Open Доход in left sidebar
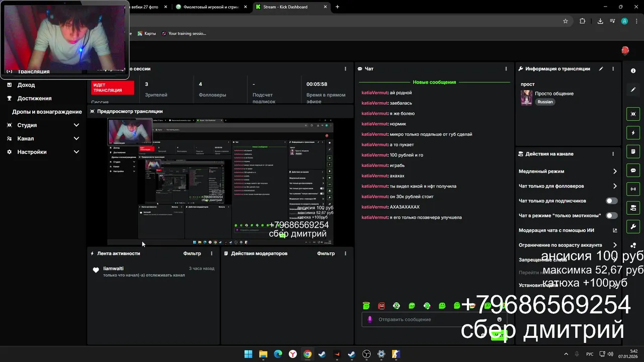 click(26, 85)
